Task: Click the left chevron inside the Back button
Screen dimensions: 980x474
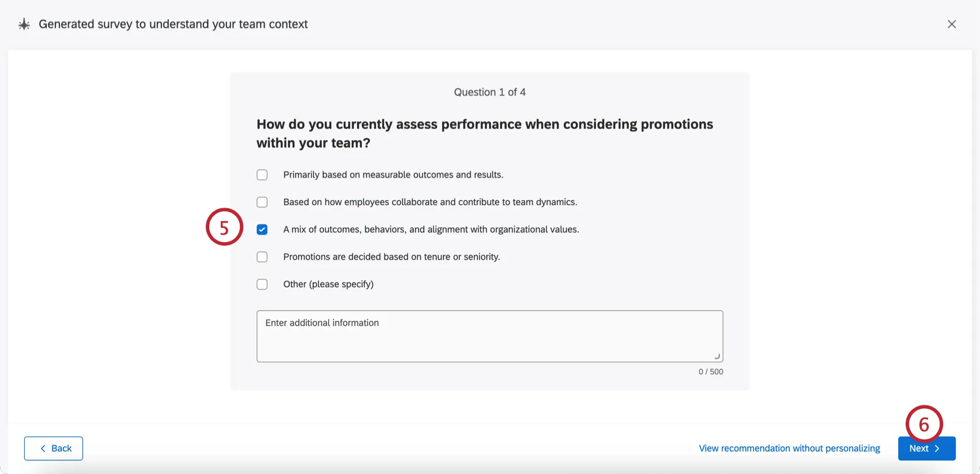Action: (43, 448)
